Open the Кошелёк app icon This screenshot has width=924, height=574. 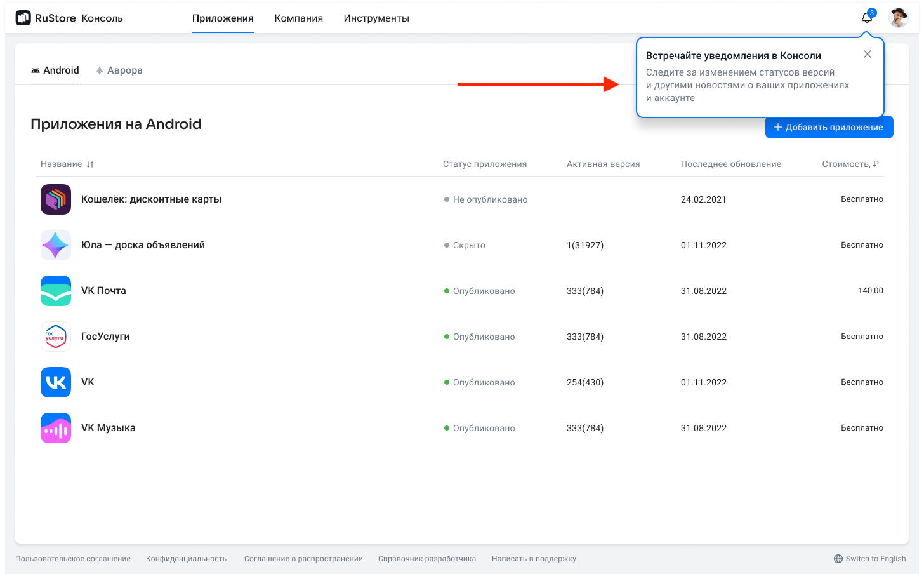coord(56,199)
